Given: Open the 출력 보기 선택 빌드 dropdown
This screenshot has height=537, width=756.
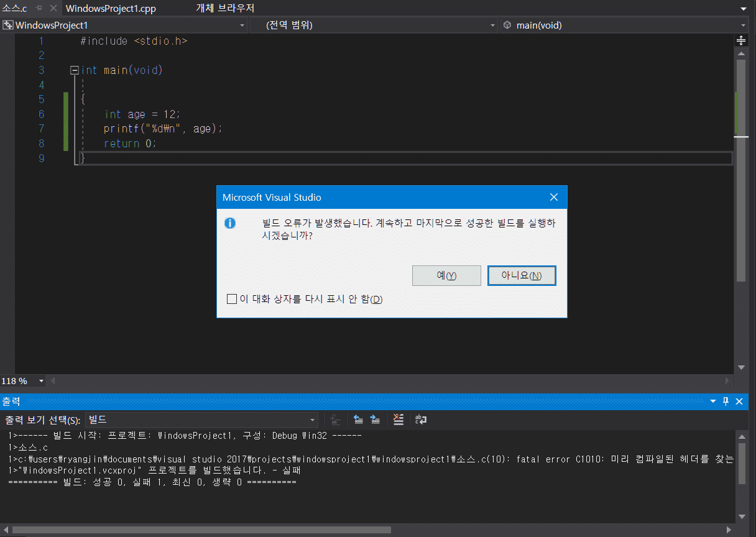Looking at the screenshot, I should (201, 420).
